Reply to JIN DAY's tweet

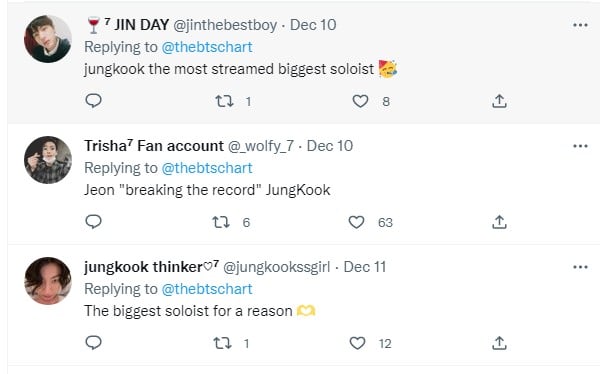[93, 101]
